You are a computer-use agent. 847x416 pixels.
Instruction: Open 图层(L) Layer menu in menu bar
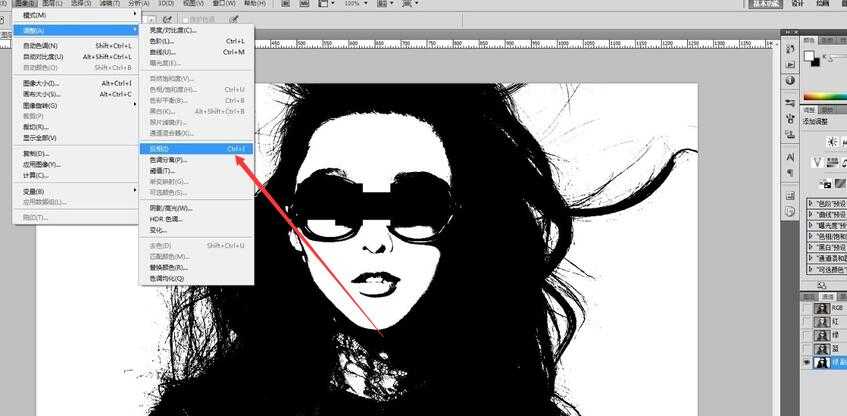pyautogui.click(x=53, y=3)
